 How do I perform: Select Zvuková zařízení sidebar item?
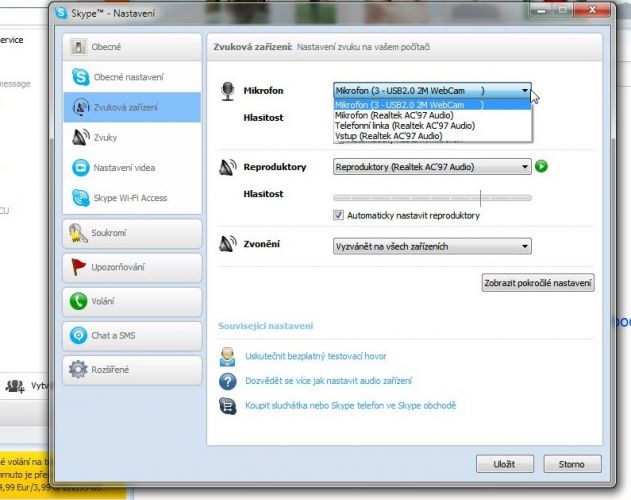click(132, 107)
